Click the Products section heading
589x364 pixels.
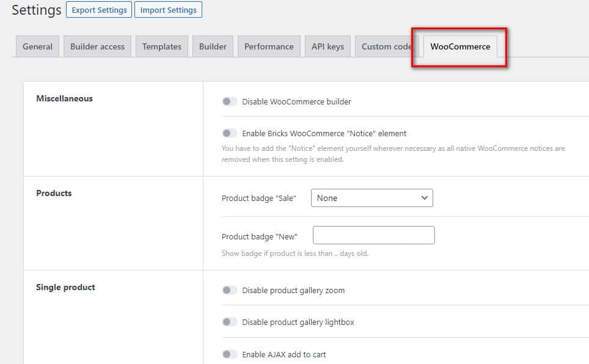(x=54, y=193)
